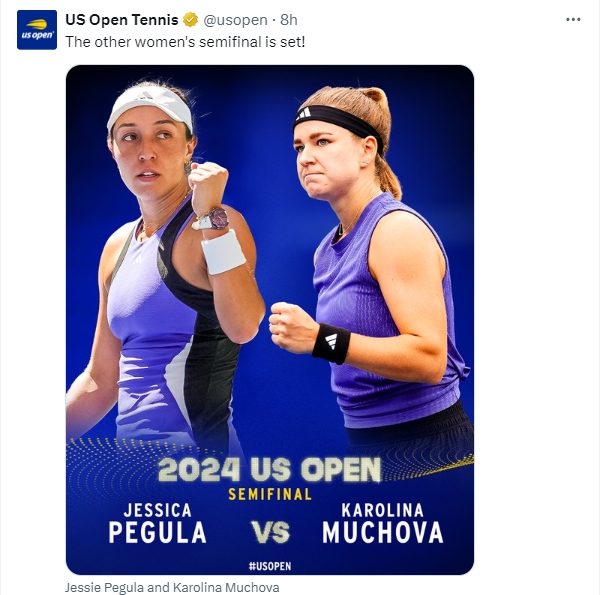This screenshot has width=602, height=595.
Task: Click the Adidas logo on black headband
Action: (303, 113)
